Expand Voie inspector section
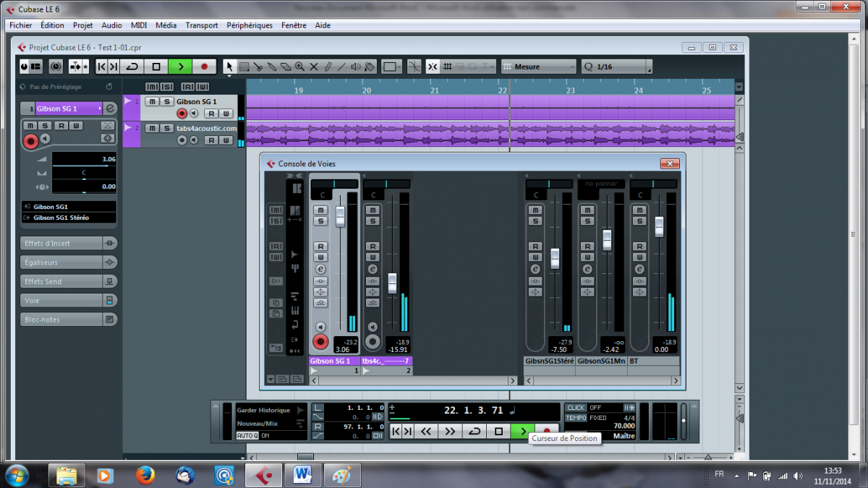Screen dimensions: 868x488 click(69, 300)
